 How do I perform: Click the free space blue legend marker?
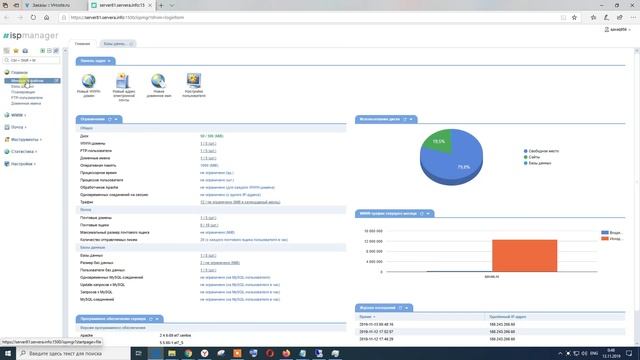coord(526,151)
